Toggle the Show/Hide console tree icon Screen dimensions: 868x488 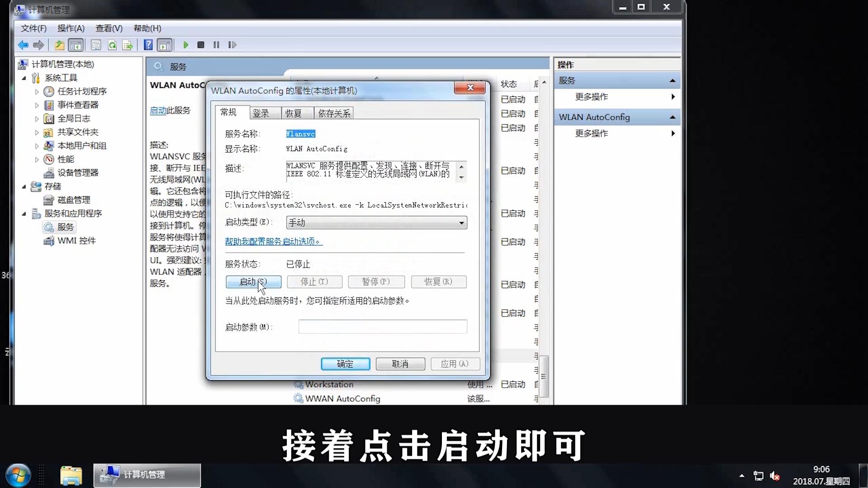(76, 45)
